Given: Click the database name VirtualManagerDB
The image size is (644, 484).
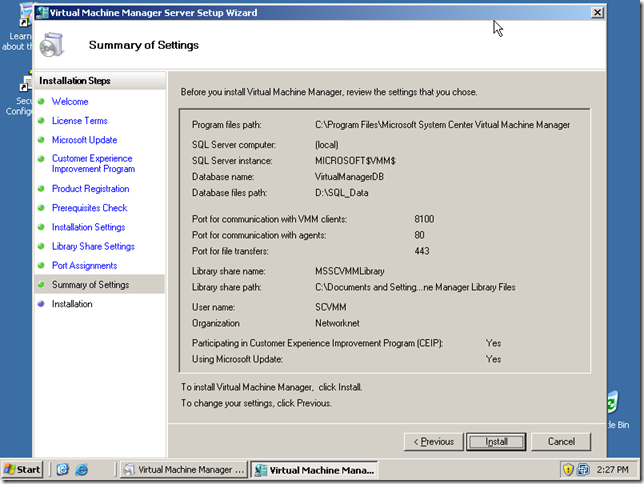Looking at the screenshot, I should pos(349,177).
